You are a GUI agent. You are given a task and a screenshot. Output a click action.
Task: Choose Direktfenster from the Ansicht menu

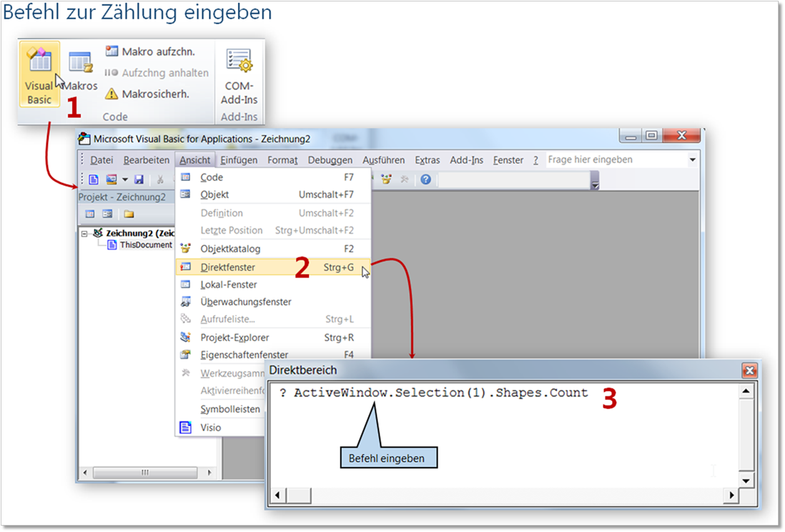pyautogui.click(x=273, y=267)
